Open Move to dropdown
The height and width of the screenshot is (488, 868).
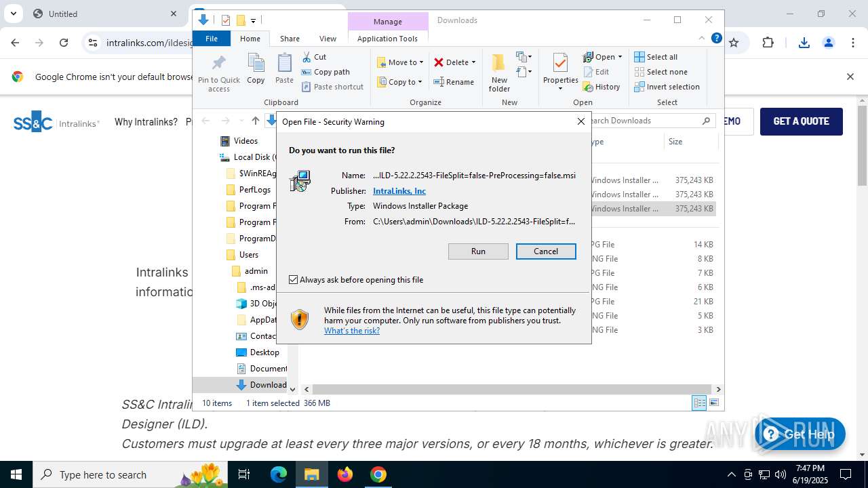point(400,62)
